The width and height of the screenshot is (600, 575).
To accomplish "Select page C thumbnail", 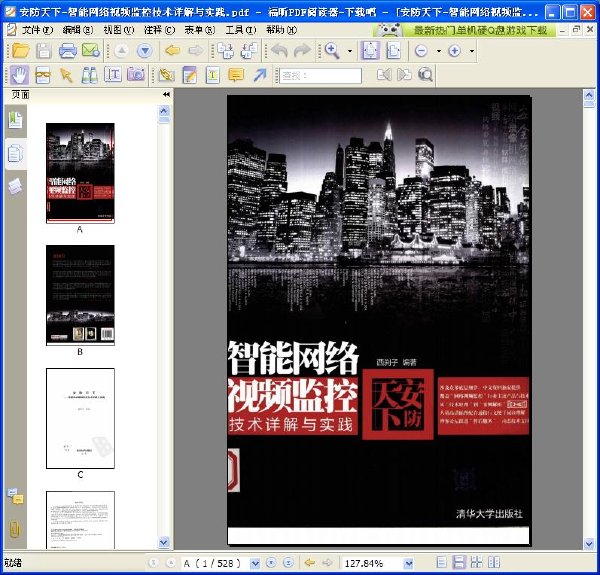I will (80, 418).
